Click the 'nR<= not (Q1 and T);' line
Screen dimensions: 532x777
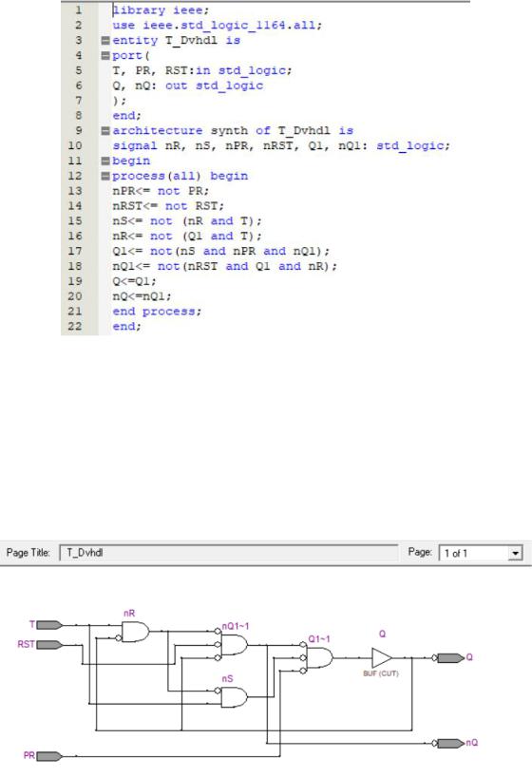[x=187, y=236]
